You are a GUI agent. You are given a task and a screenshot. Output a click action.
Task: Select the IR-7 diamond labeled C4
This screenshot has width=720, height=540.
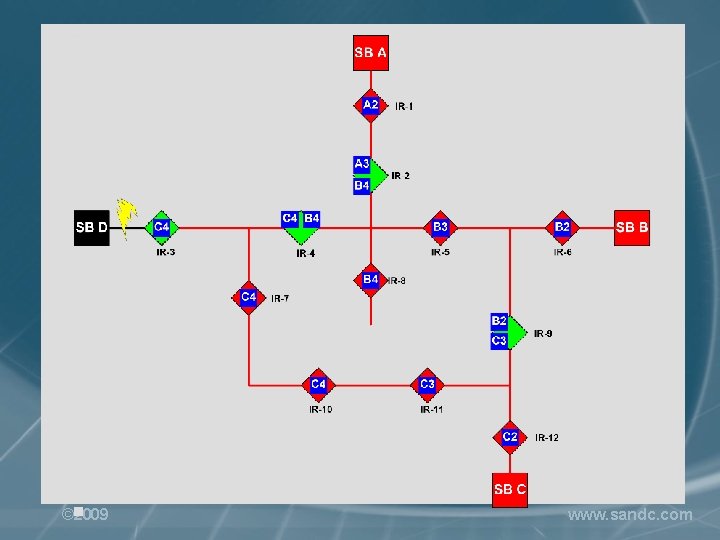[248, 298]
